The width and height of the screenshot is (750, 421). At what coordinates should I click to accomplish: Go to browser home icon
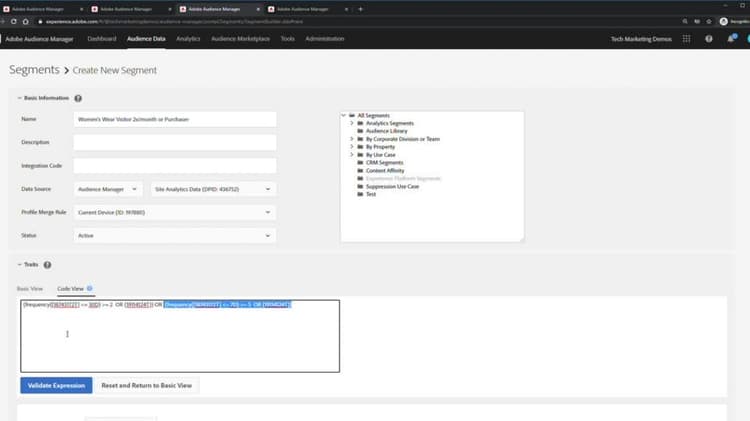tap(25, 22)
